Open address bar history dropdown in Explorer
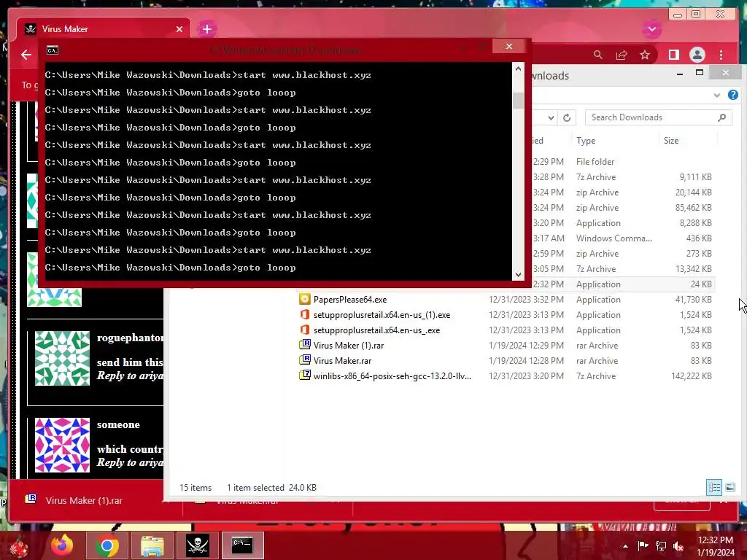Viewport: 747px width, 560px height. [551, 117]
